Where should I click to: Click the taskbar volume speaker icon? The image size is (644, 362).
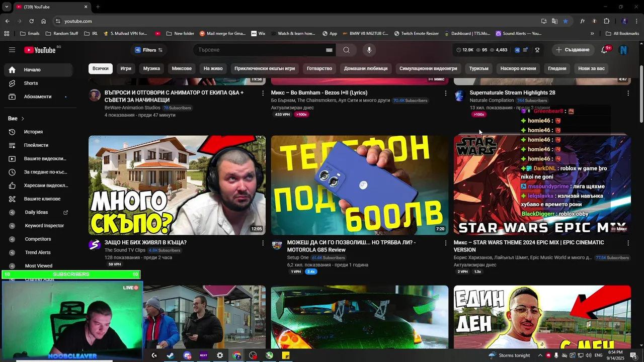point(588,355)
